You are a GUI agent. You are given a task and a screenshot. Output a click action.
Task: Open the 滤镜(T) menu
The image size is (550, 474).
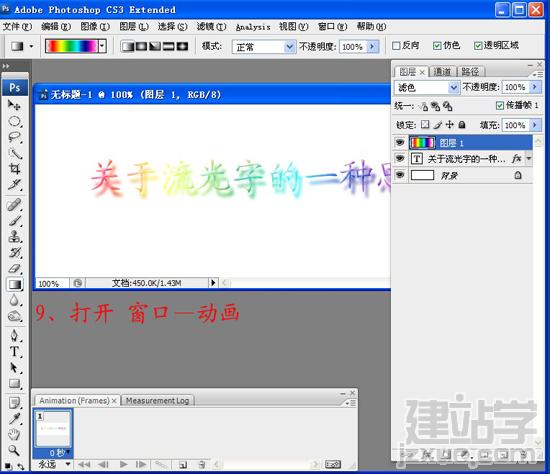coord(211,27)
